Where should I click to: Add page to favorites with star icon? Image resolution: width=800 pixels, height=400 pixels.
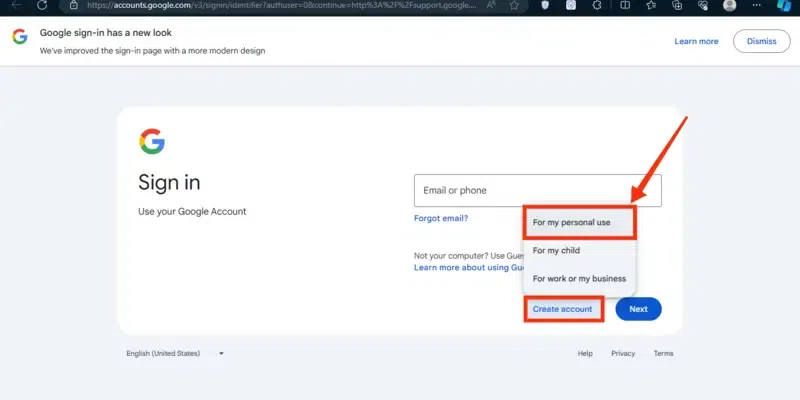(514, 5)
